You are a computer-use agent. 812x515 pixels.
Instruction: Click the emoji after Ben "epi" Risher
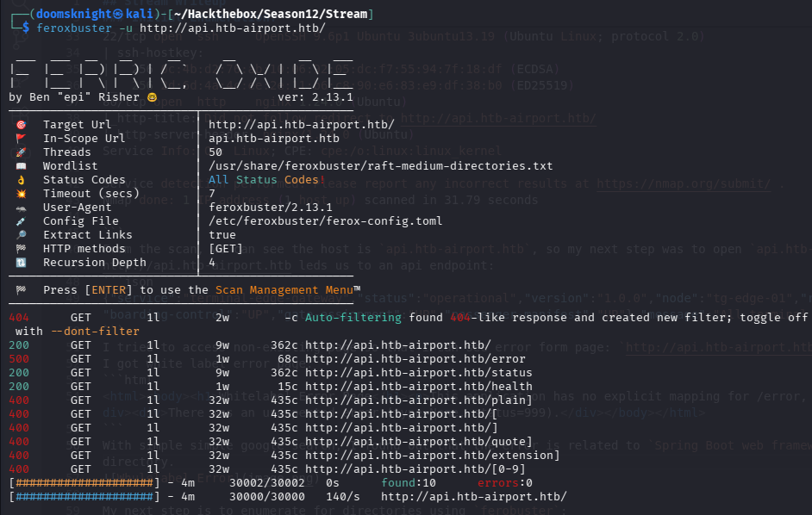153,97
